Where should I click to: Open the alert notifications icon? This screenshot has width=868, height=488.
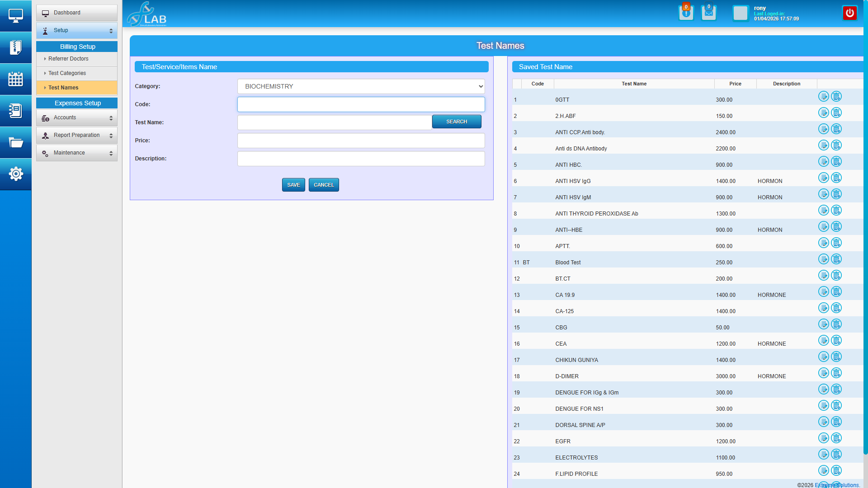(686, 13)
